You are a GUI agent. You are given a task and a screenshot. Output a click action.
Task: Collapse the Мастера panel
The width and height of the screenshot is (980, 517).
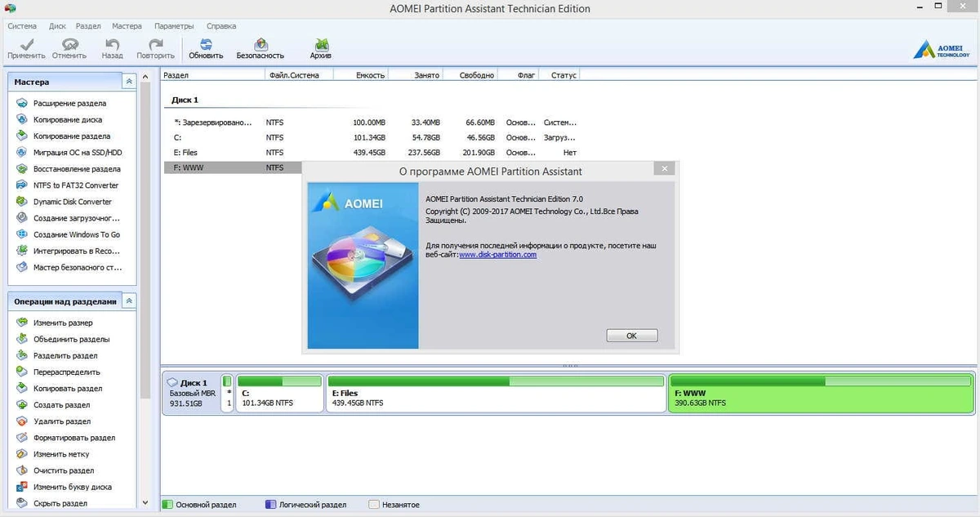129,82
